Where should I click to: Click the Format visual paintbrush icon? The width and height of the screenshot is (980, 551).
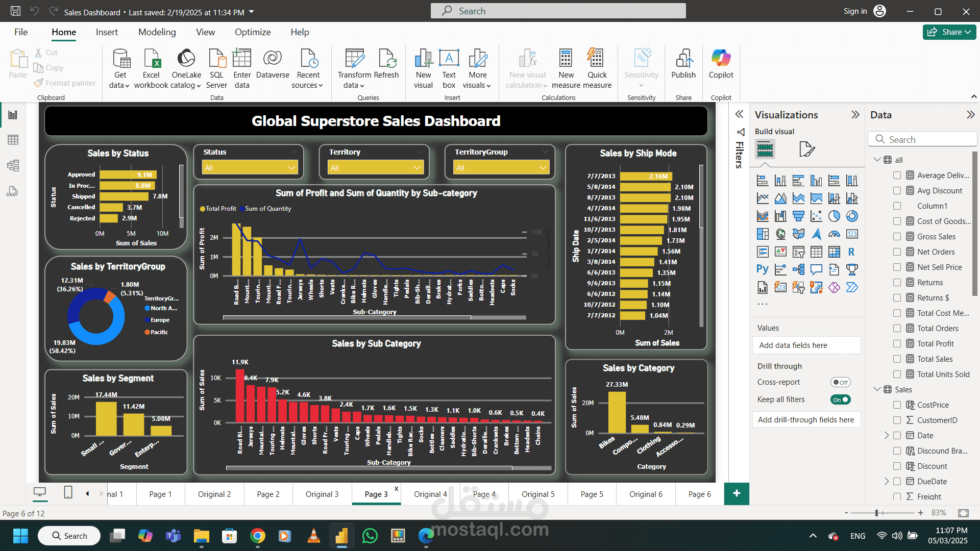tap(806, 149)
